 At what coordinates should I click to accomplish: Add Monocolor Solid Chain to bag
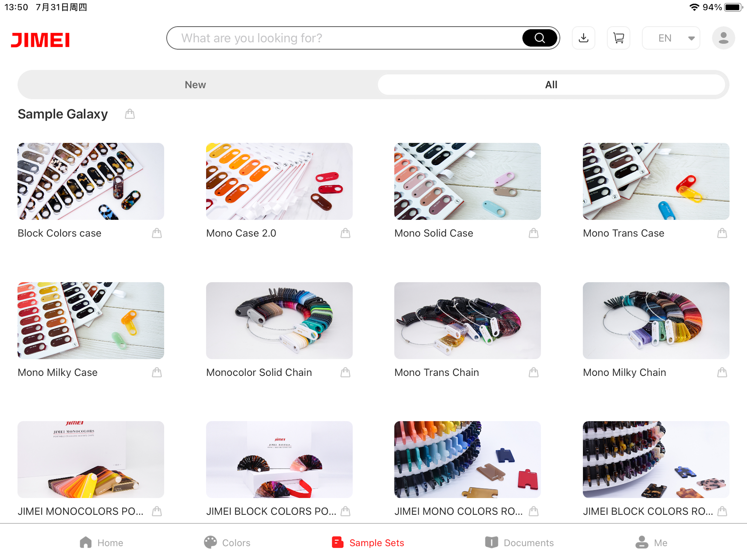[345, 372]
